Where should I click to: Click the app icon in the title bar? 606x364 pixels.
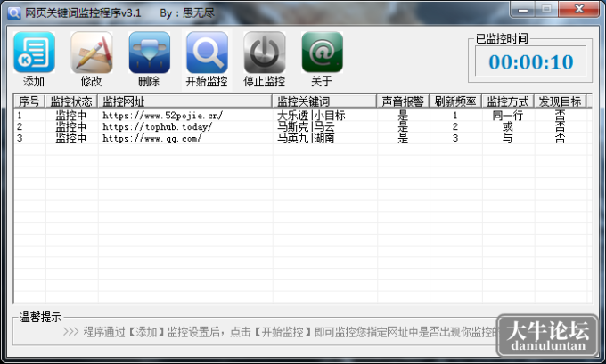pyautogui.click(x=14, y=13)
